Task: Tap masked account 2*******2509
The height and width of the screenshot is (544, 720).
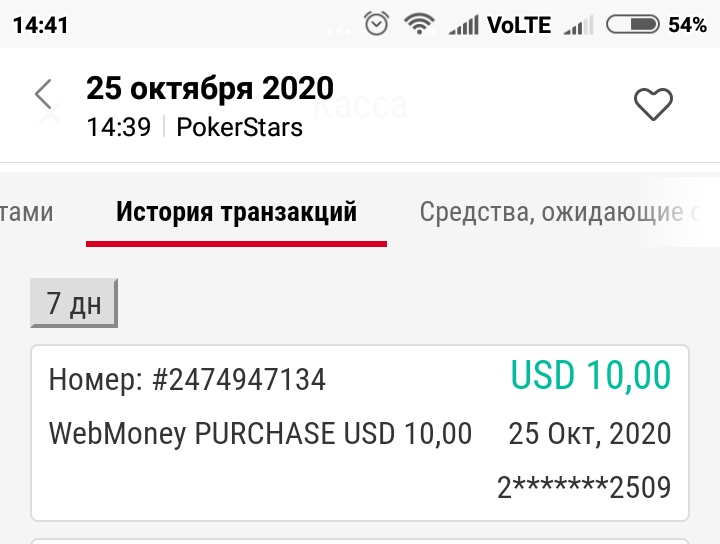Action: pos(584,487)
